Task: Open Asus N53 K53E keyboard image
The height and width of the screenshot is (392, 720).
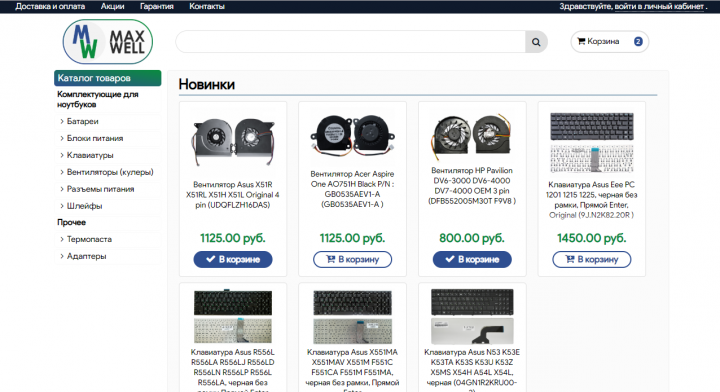Action: point(472,316)
